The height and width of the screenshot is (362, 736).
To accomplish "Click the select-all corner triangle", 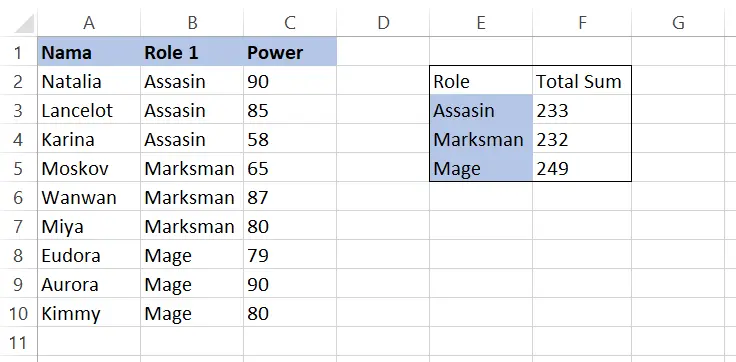I will tap(23, 23).
